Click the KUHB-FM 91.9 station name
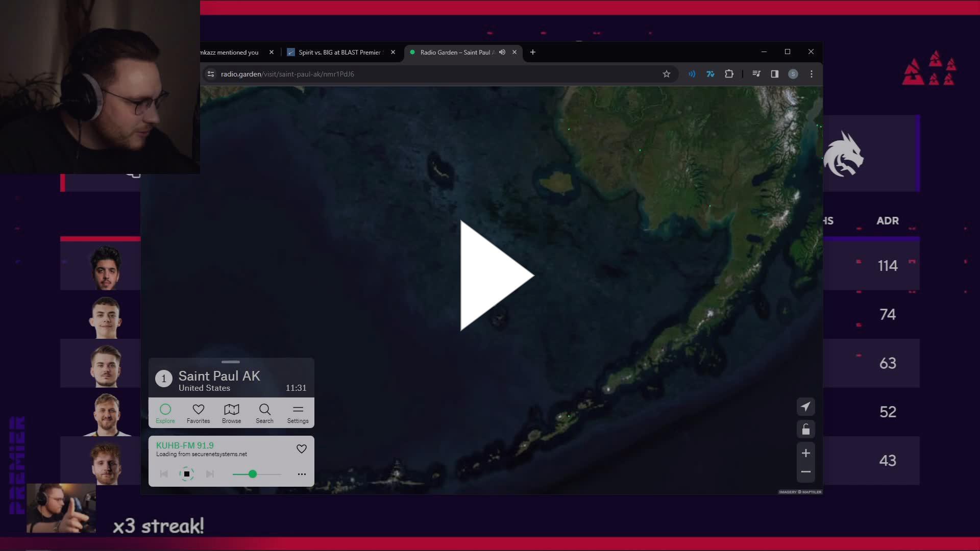This screenshot has height=551, width=980. tap(185, 445)
